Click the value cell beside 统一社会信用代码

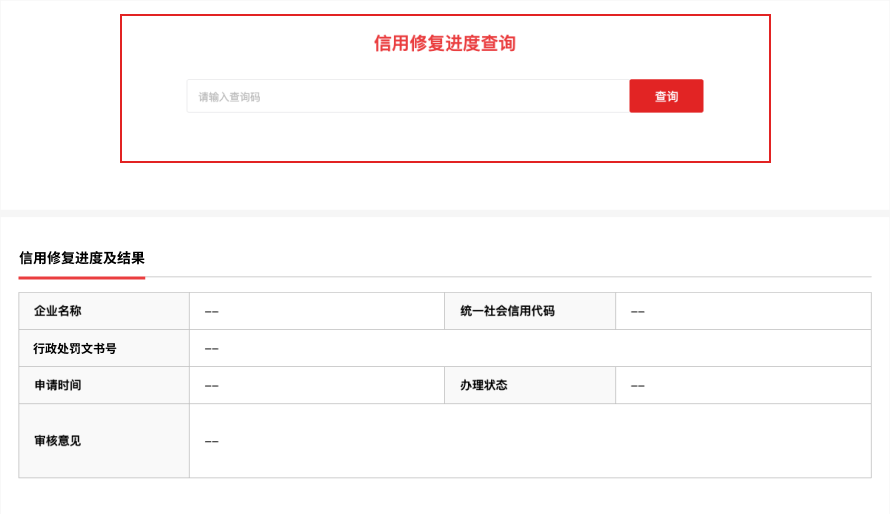[x=744, y=311]
